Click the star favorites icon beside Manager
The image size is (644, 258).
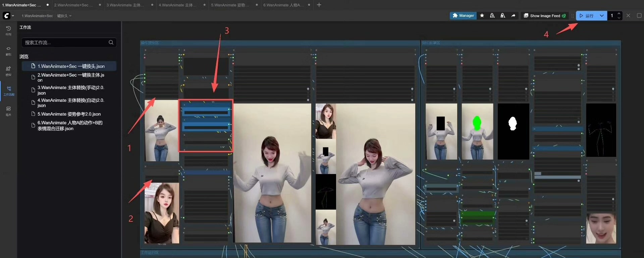482,16
